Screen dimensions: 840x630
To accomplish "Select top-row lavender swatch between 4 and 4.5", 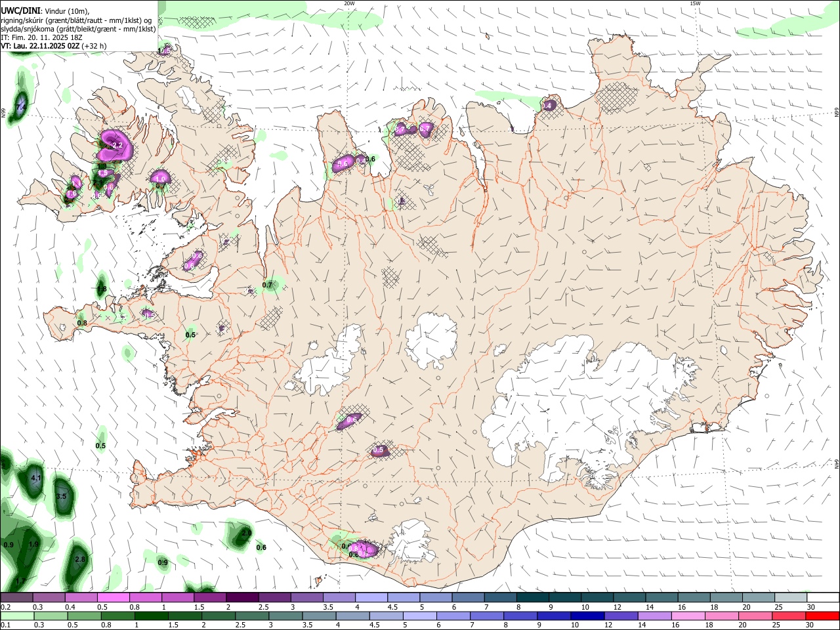I will pos(370,597).
